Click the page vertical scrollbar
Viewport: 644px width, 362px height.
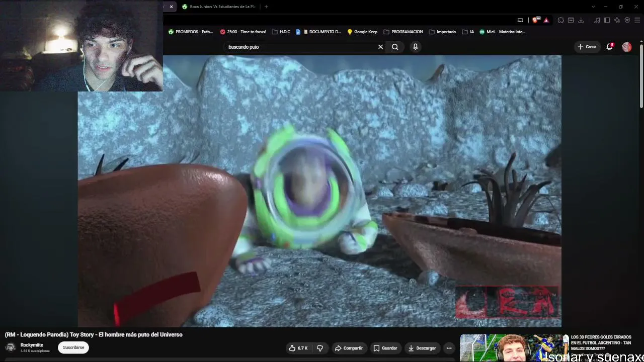point(641,75)
